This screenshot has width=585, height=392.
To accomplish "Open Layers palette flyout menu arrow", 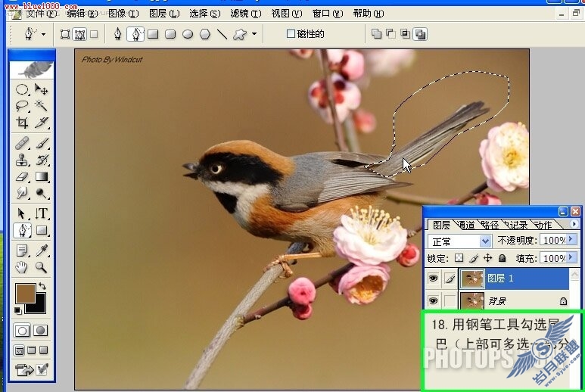I will [574, 224].
